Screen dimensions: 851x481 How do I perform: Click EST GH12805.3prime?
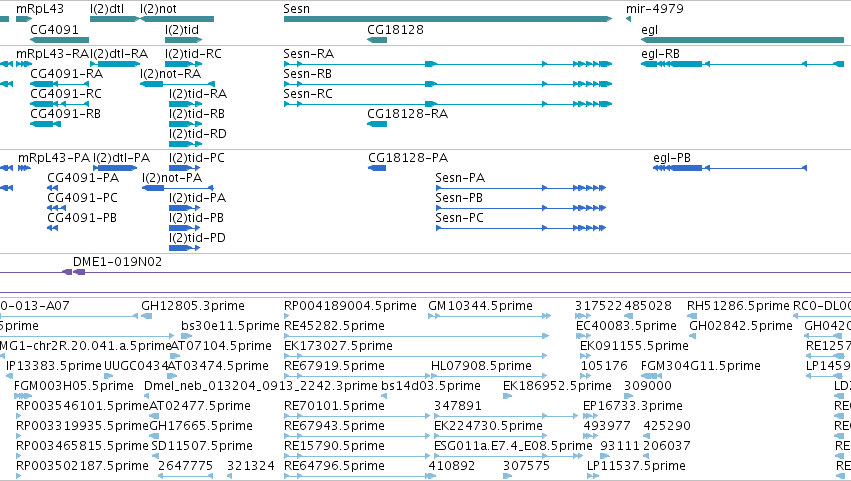point(193,306)
